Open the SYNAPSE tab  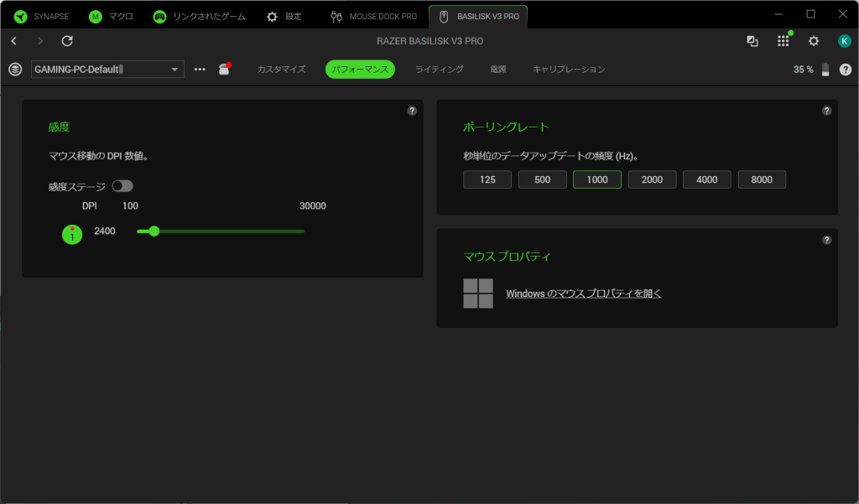click(42, 17)
